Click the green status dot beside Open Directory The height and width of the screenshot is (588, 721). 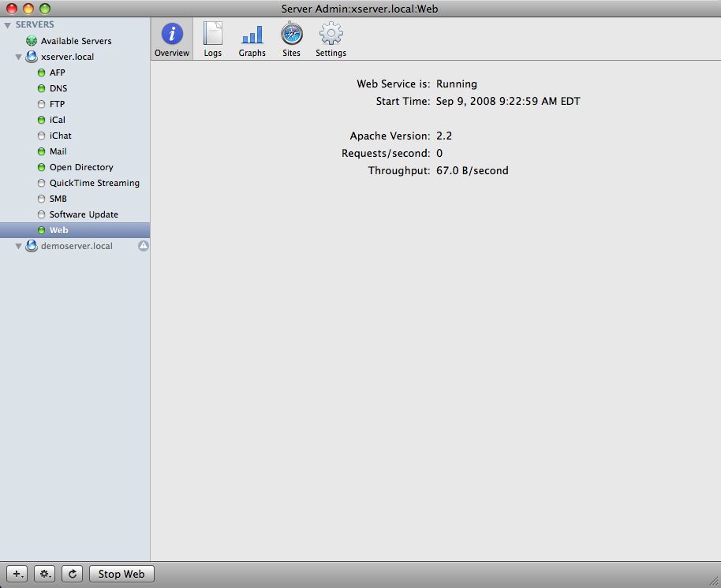tap(41, 167)
